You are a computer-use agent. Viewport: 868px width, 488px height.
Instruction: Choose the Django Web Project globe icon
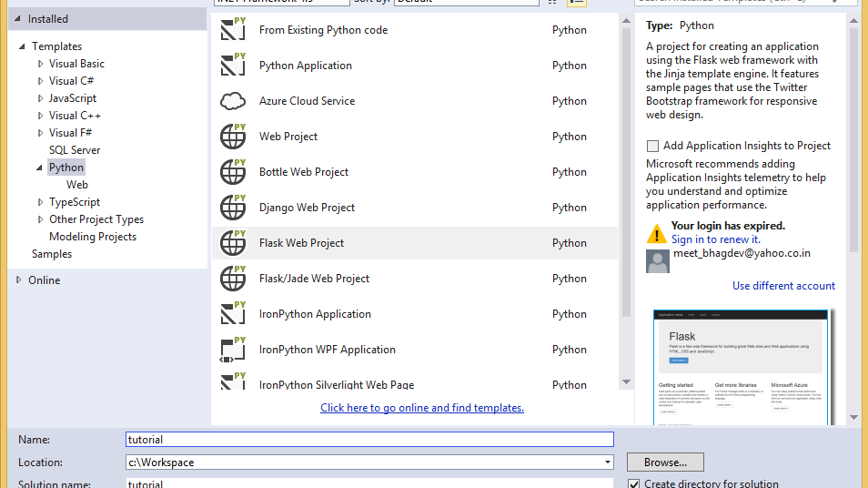pyautogui.click(x=233, y=208)
